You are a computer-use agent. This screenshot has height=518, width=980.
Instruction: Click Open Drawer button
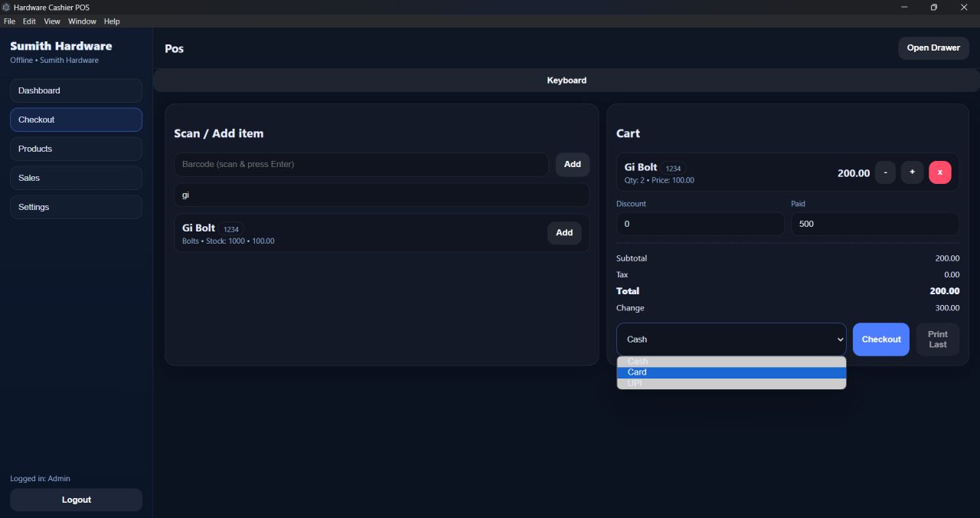pyautogui.click(x=933, y=48)
